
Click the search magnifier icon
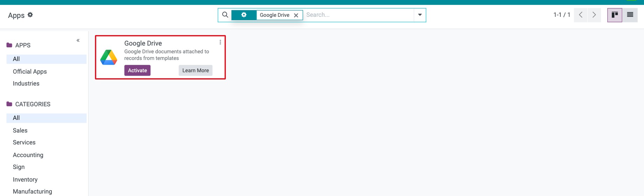coord(225,15)
